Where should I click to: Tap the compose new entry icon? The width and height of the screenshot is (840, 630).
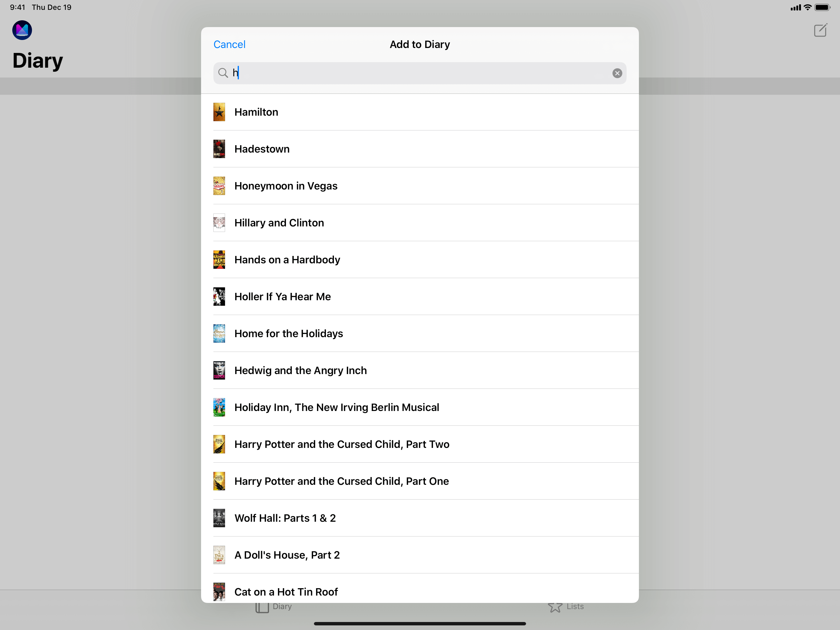click(820, 30)
